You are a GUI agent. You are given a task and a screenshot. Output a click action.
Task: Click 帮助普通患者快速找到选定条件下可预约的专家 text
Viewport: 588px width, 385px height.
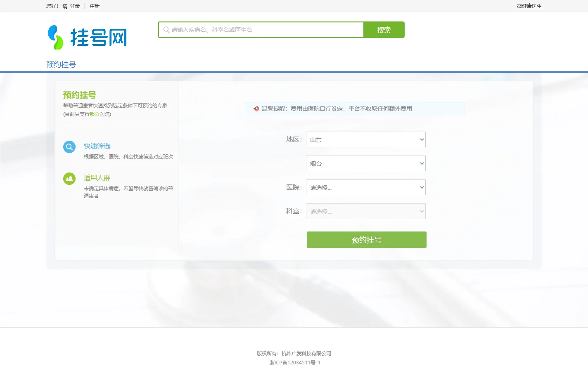115,106
